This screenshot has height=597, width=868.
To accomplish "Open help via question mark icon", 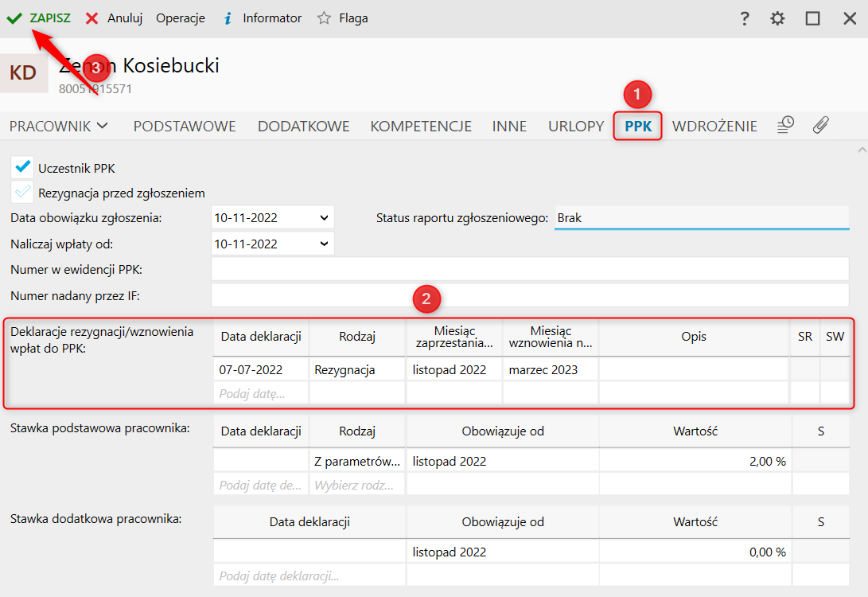I will coord(745,18).
